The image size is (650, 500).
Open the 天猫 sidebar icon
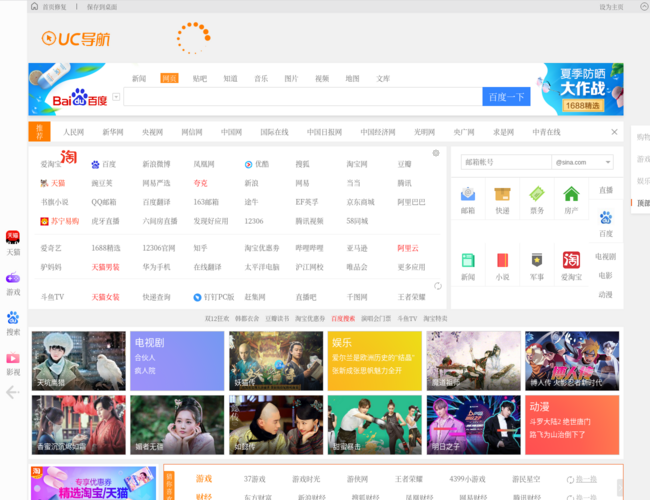13,237
